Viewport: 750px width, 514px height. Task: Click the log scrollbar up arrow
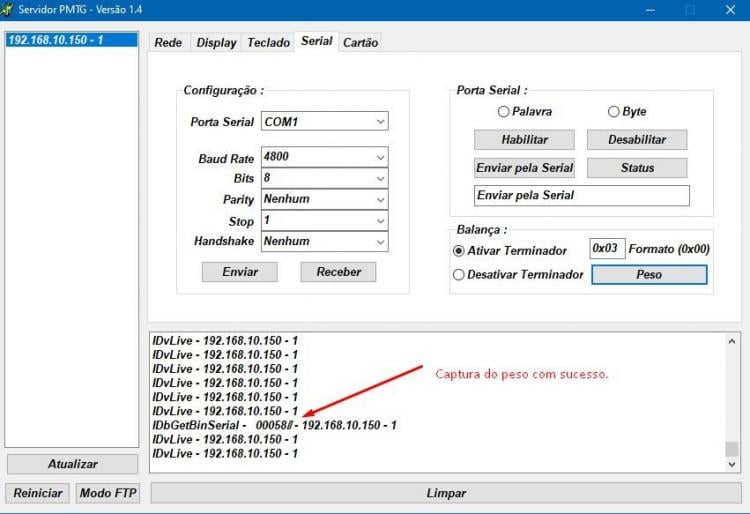(x=731, y=341)
